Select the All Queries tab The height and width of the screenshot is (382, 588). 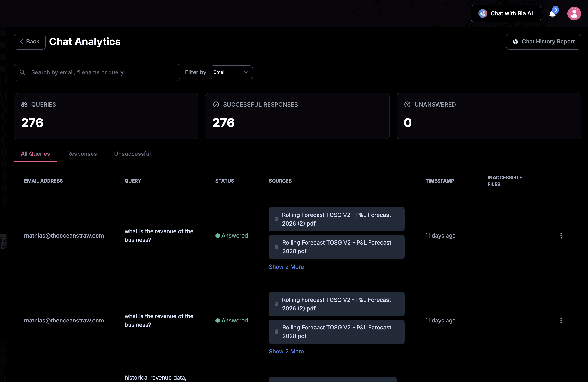(35, 154)
